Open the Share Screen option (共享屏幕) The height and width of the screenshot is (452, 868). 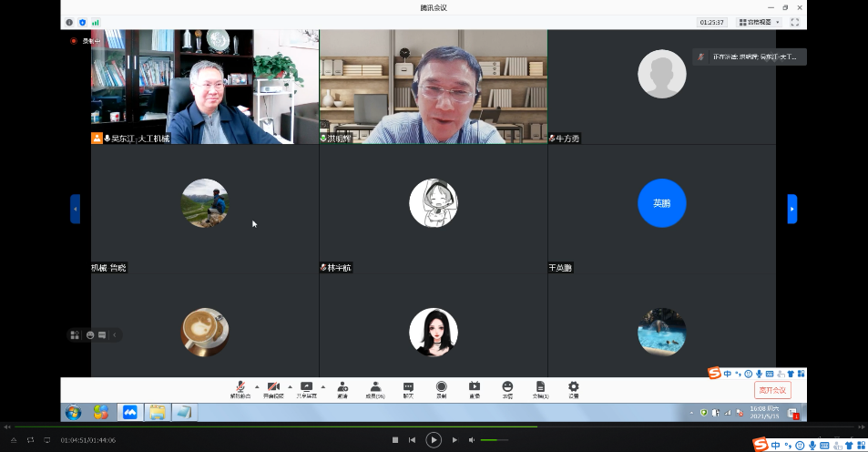(307, 388)
